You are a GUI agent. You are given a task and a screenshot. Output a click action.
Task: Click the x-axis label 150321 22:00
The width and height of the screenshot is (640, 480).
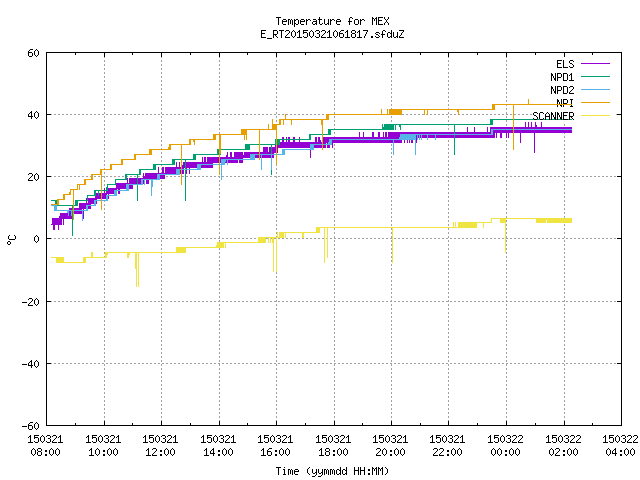point(448,446)
